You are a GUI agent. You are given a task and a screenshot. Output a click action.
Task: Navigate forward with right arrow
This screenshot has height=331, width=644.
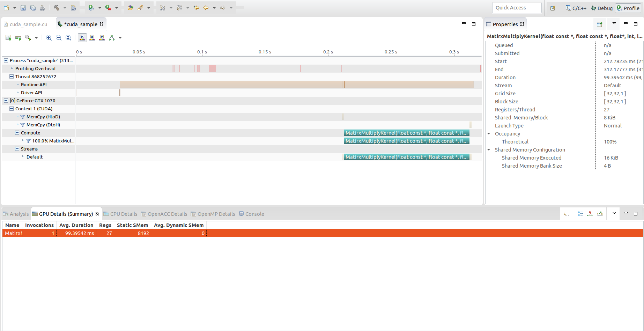pos(223,8)
